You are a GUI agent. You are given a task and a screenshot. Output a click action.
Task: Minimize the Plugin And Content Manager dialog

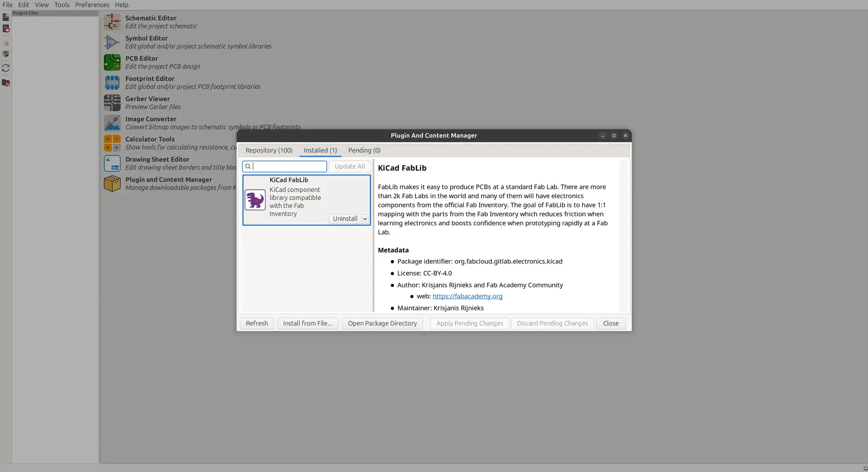[x=603, y=136]
